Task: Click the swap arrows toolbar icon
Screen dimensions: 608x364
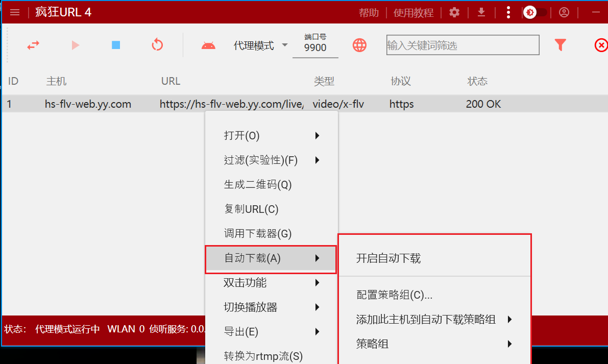Action: (x=34, y=45)
